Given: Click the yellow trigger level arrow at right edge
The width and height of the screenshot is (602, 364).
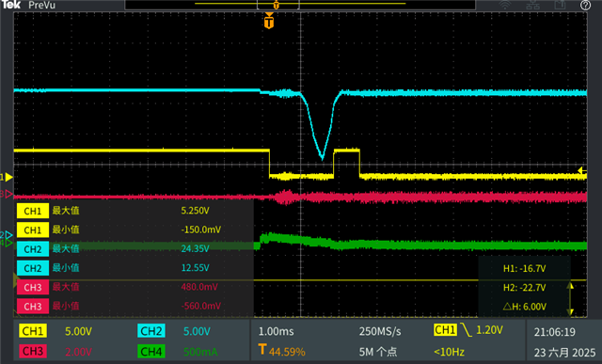Looking at the screenshot, I should tap(582, 170).
